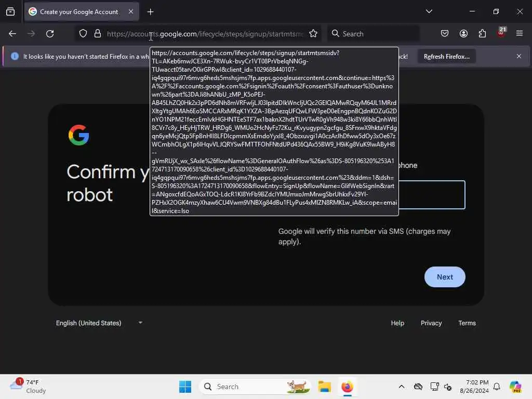Click the cloud sync-off tray icon

418,387
